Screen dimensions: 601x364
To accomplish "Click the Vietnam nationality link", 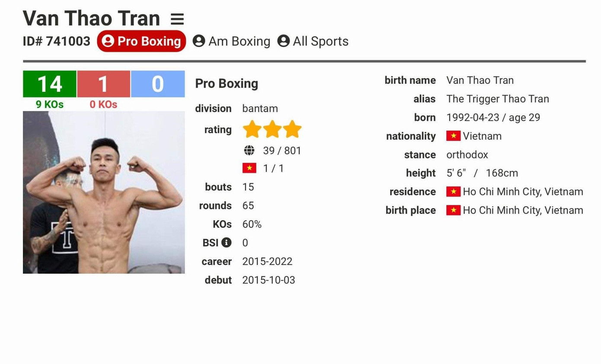I will (x=482, y=136).
